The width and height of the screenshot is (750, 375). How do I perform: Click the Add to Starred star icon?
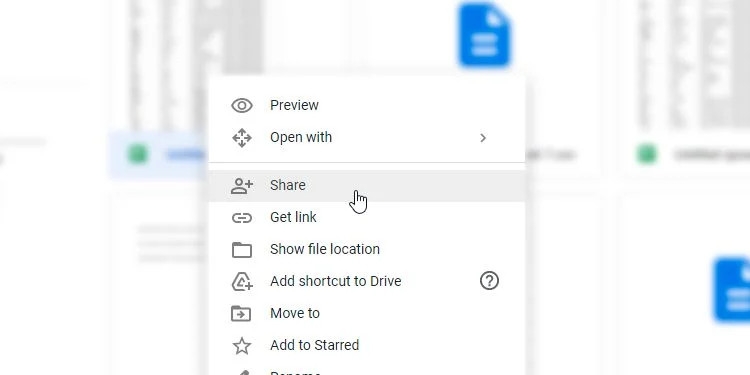(x=242, y=345)
